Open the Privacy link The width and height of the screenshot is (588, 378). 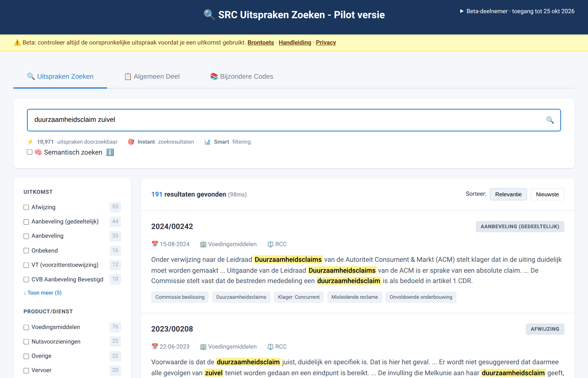pyautogui.click(x=326, y=43)
